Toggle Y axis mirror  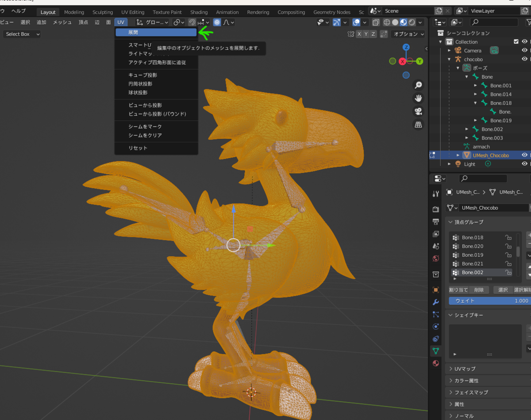click(x=367, y=34)
